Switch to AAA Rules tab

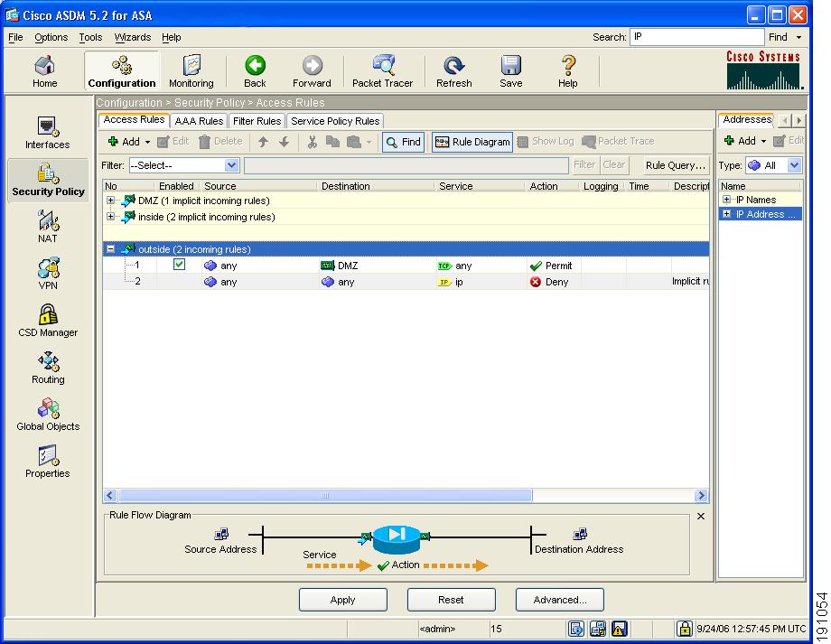point(199,121)
